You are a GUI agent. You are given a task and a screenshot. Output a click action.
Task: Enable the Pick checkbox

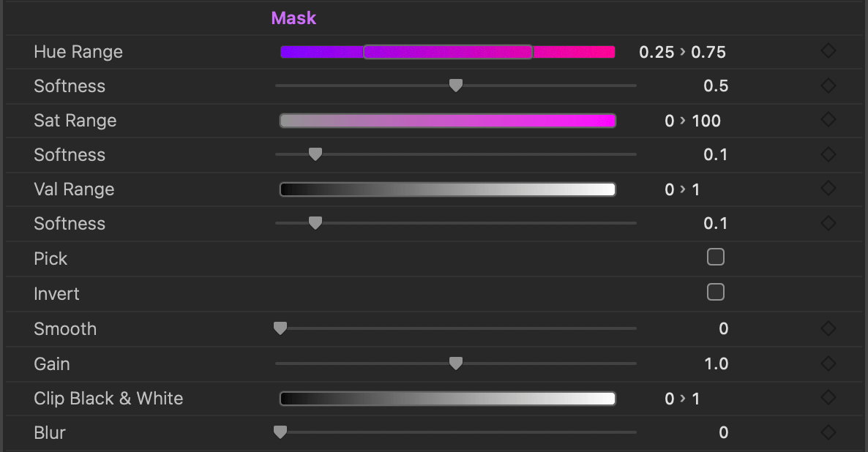(x=716, y=257)
